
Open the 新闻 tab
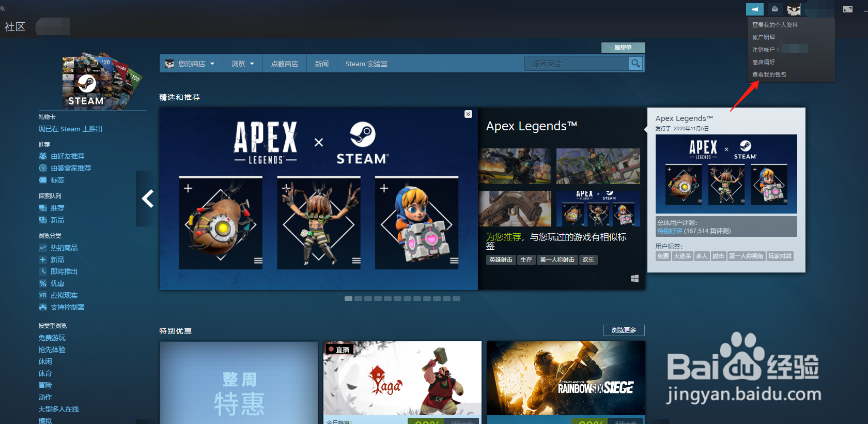pos(322,64)
